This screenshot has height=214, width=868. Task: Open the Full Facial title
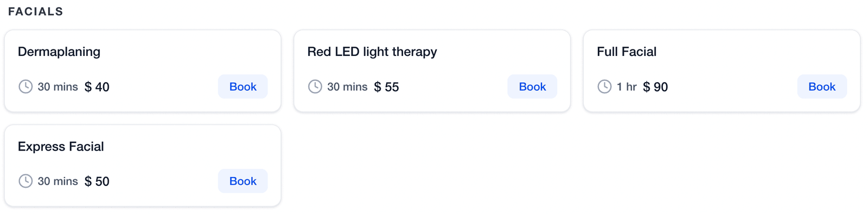coord(627,52)
